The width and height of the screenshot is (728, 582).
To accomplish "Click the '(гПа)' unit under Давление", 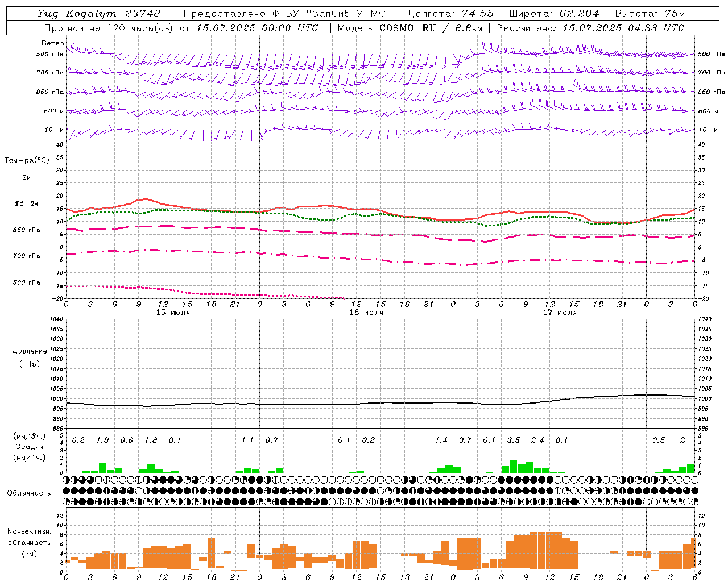I will pyautogui.click(x=30, y=364).
